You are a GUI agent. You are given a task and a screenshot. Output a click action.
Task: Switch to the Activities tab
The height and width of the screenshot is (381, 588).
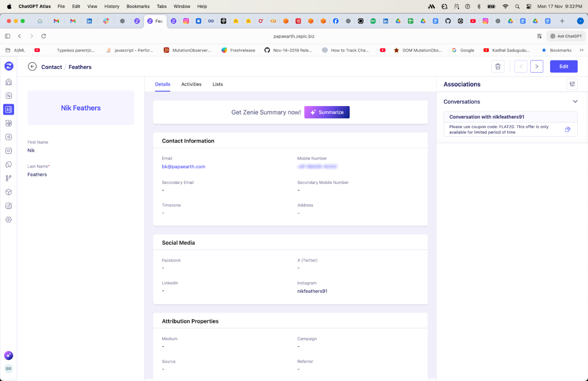tap(191, 84)
